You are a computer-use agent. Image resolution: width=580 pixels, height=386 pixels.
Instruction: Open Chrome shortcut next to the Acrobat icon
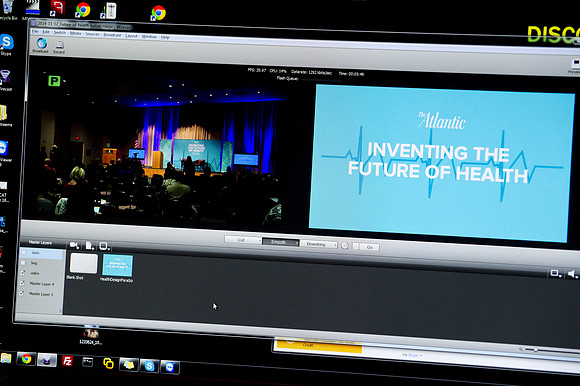click(x=82, y=10)
